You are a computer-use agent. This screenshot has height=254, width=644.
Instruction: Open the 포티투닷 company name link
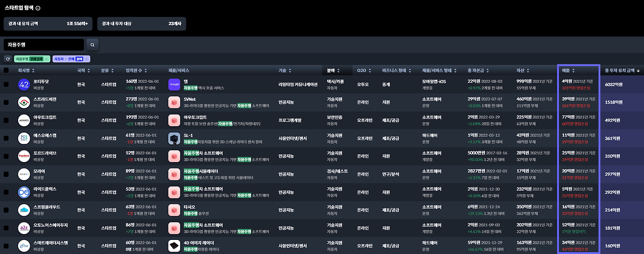(x=41, y=81)
